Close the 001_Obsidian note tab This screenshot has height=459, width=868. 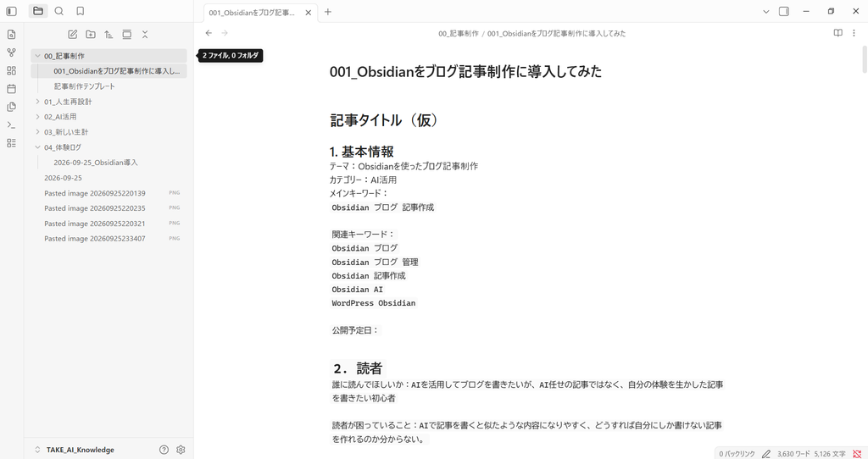[x=309, y=12]
